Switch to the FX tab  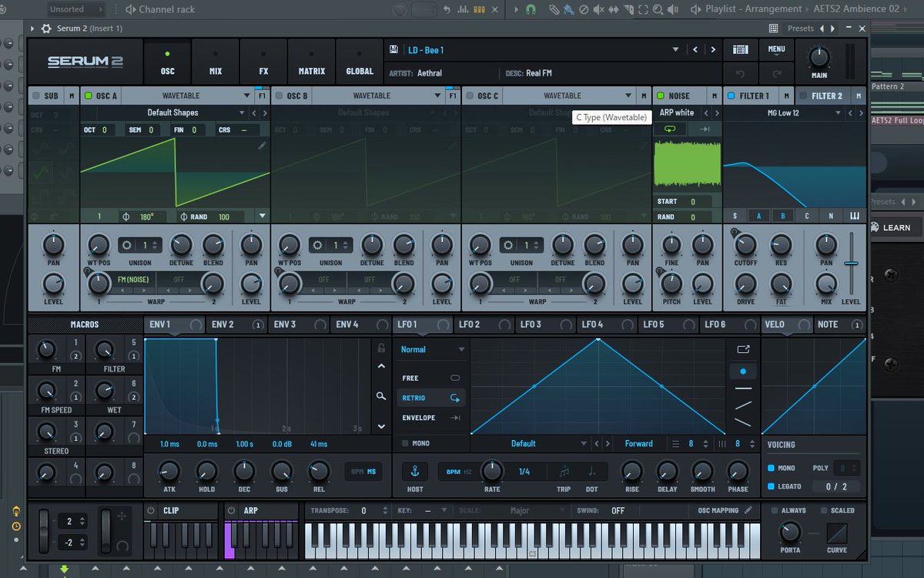pos(263,62)
